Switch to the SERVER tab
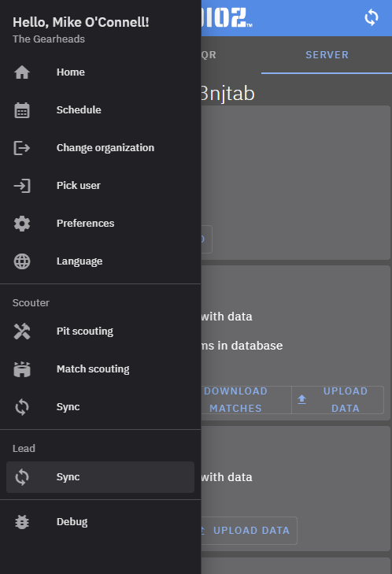The height and width of the screenshot is (574, 392). (x=327, y=55)
